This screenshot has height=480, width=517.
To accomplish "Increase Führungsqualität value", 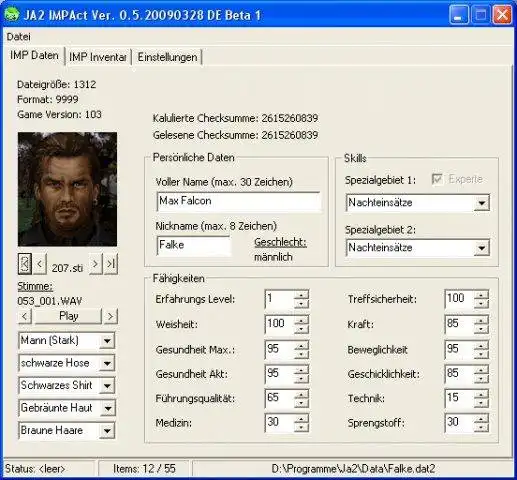I will (301, 394).
